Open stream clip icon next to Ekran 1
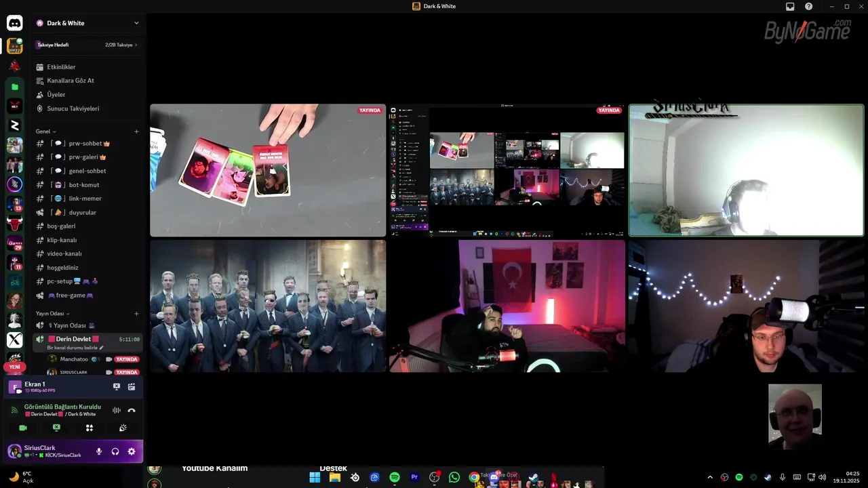The width and height of the screenshot is (868, 488). [x=132, y=386]
